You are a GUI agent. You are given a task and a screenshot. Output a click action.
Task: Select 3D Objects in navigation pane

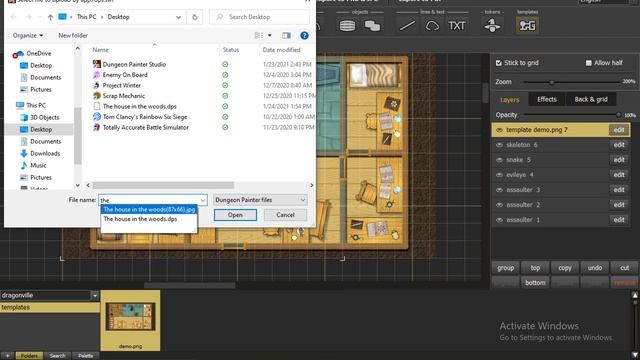(x=44, y=118)
